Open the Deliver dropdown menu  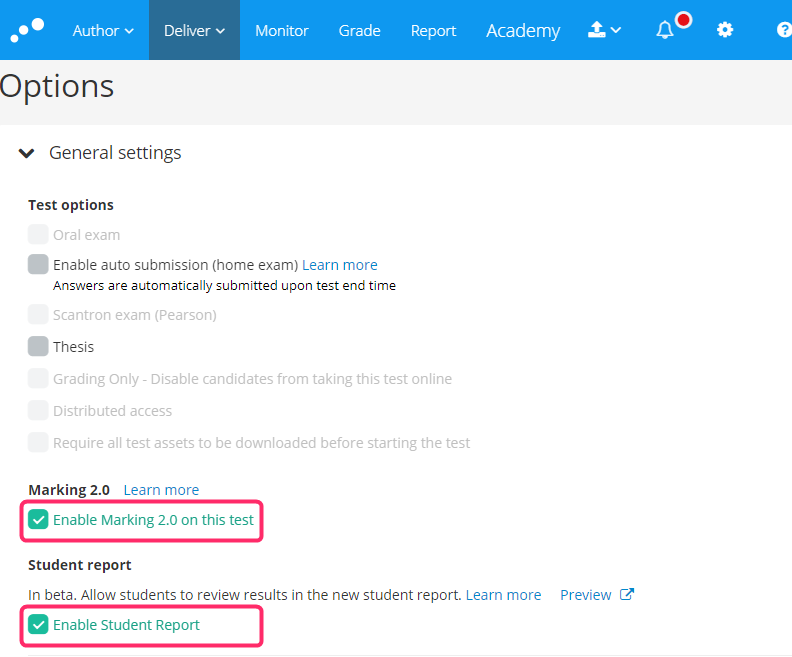194,30
